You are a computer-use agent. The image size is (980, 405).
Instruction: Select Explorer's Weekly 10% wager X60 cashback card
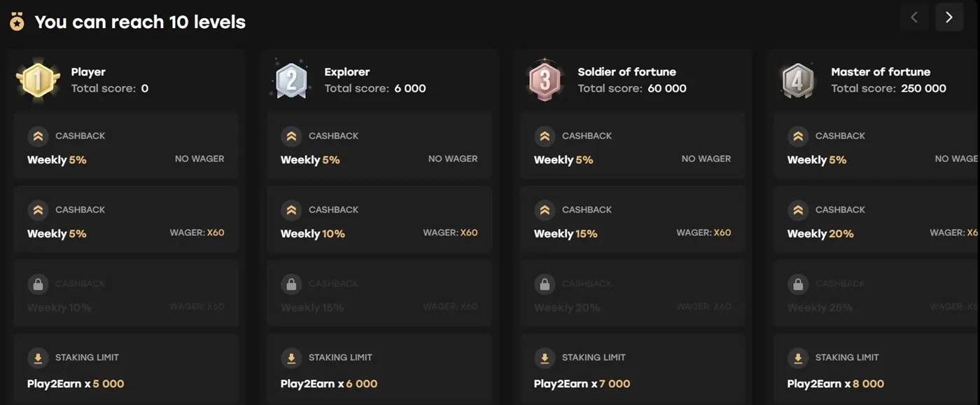[x=379, y=220]
